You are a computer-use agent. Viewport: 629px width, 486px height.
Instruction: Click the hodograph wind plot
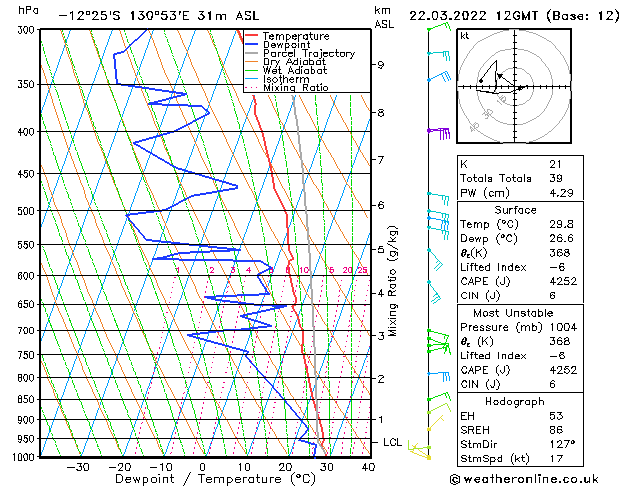pyautogui.click(x=514, y=86)
